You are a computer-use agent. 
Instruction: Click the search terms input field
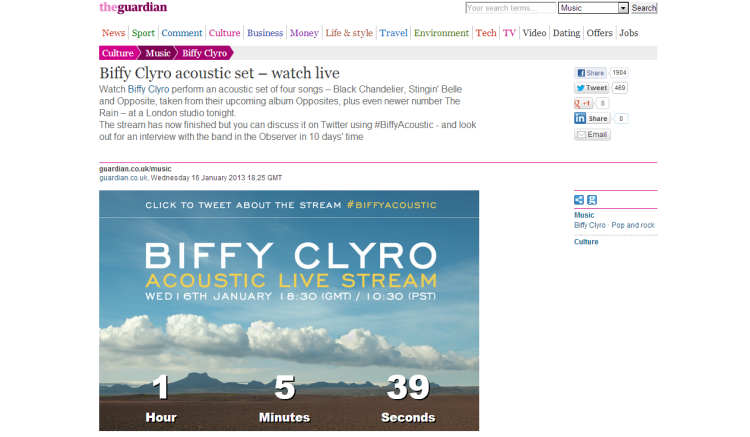(x=510, y=8)
